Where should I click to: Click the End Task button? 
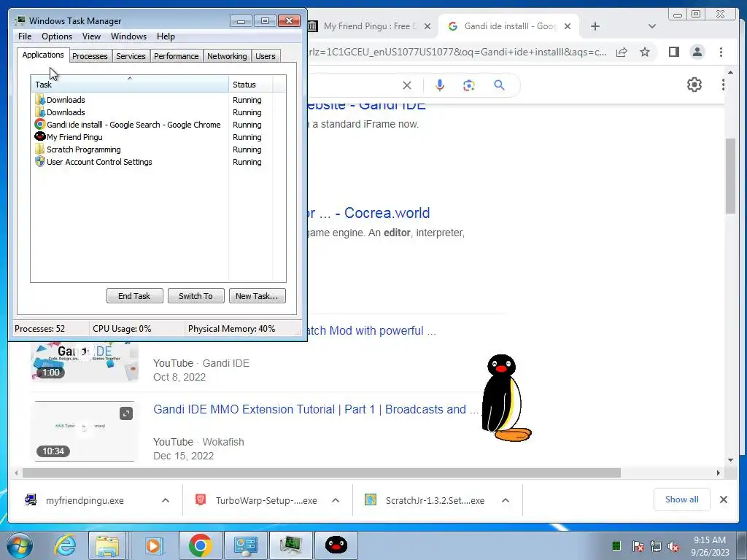tap(134, 296)
